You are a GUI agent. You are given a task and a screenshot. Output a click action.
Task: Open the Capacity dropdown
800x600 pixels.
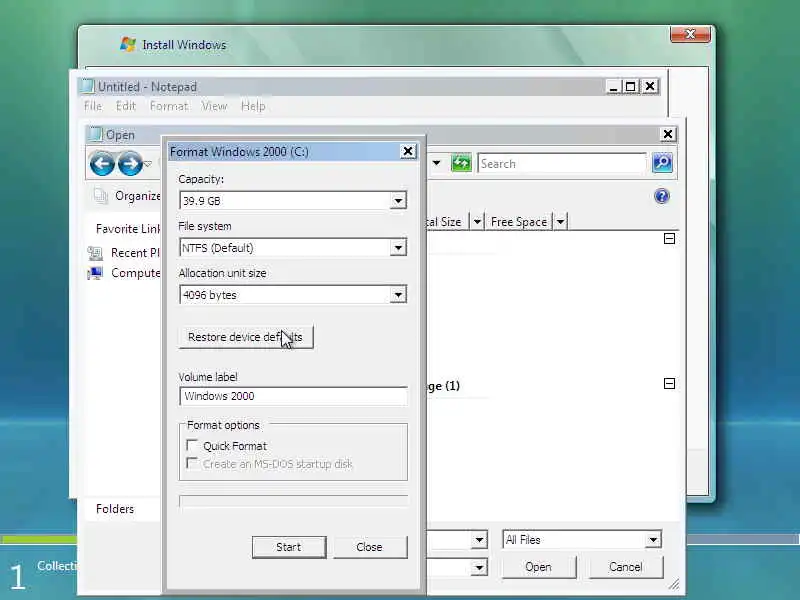398,201
